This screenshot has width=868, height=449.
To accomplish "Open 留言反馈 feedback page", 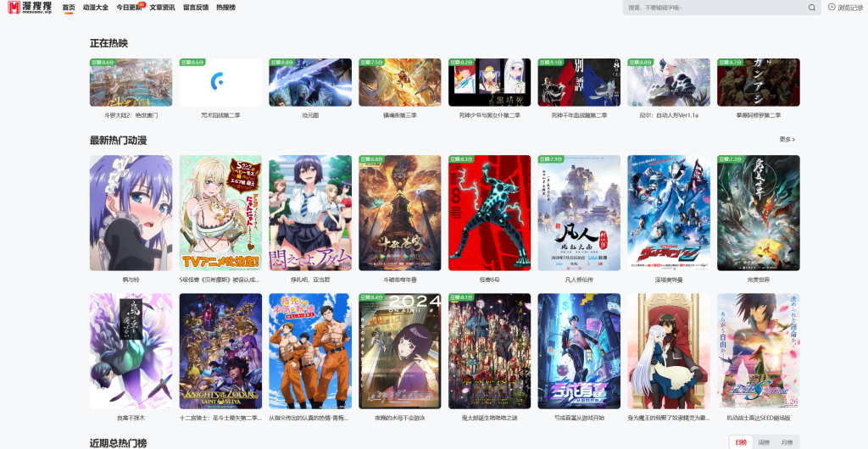I will pos(195,8).
